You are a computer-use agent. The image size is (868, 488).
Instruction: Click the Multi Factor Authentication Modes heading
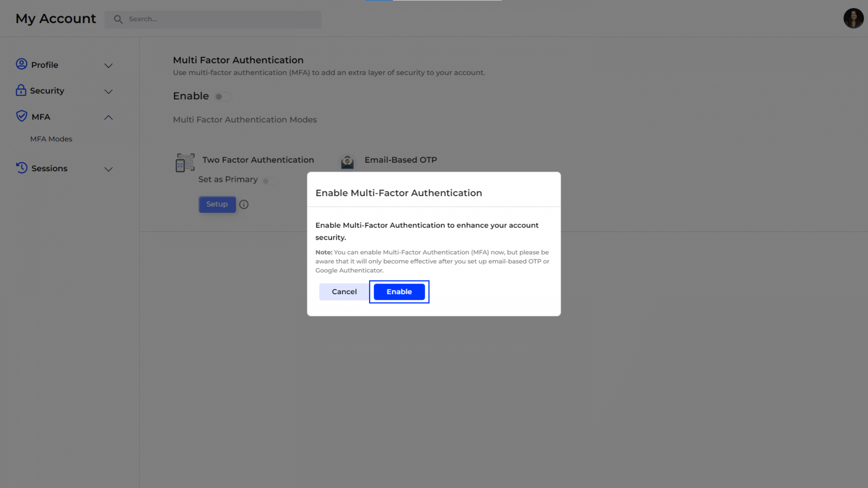click(x=245, y=120)
